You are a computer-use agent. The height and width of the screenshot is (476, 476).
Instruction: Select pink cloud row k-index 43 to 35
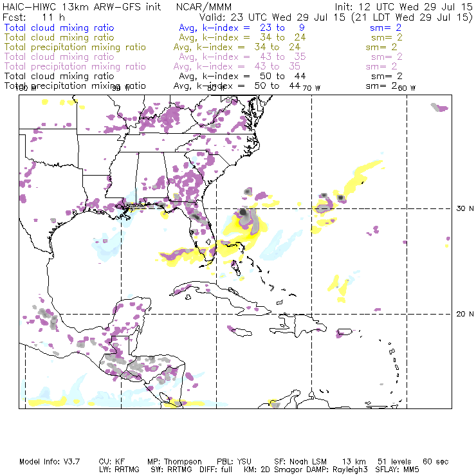(x=243, y=57)
